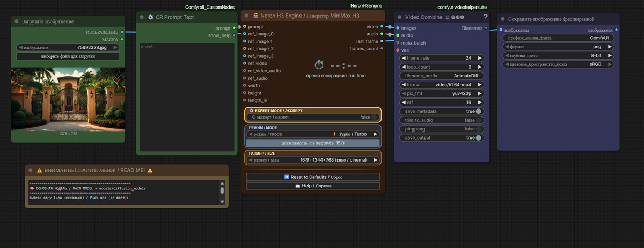This screenshot has width=644, height=248.
Task: Click the filename_prefix AnimateDiff field
Action: coord(442,76)
